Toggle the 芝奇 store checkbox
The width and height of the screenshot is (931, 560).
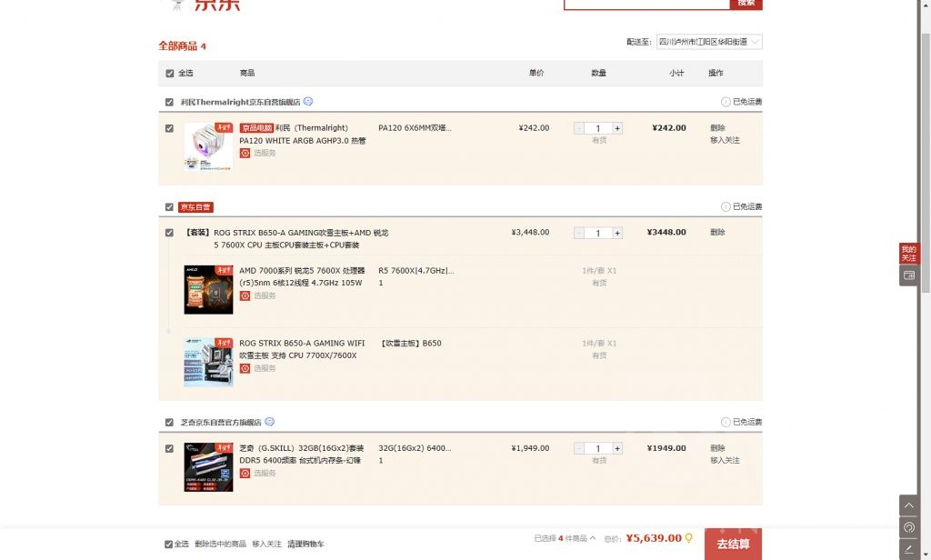pyautogui.click(x=169, y=422)
